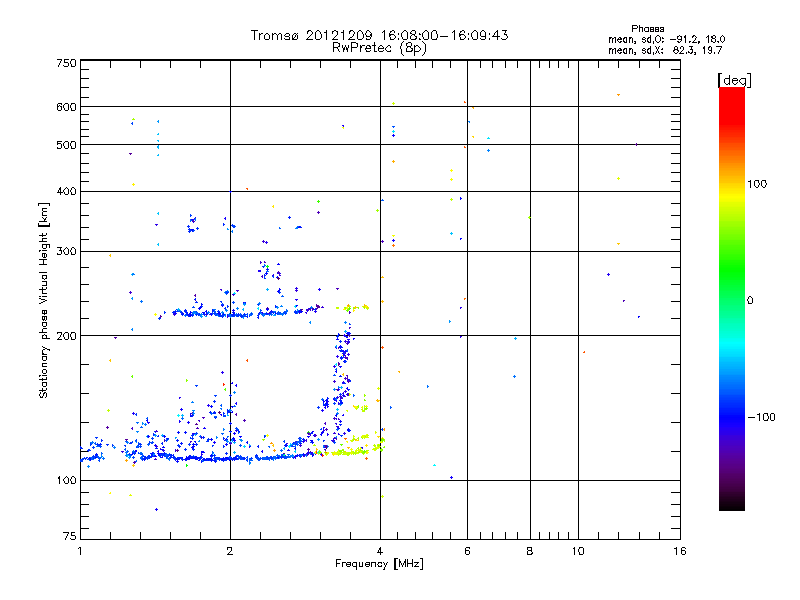Click the black bottom of the colorbar

[x=732, y=503]
